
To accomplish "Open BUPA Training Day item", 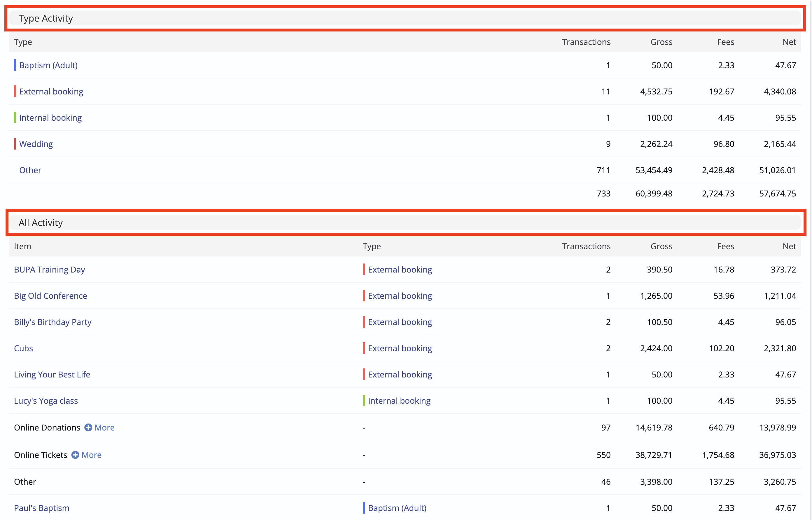I will pos(49,269).
